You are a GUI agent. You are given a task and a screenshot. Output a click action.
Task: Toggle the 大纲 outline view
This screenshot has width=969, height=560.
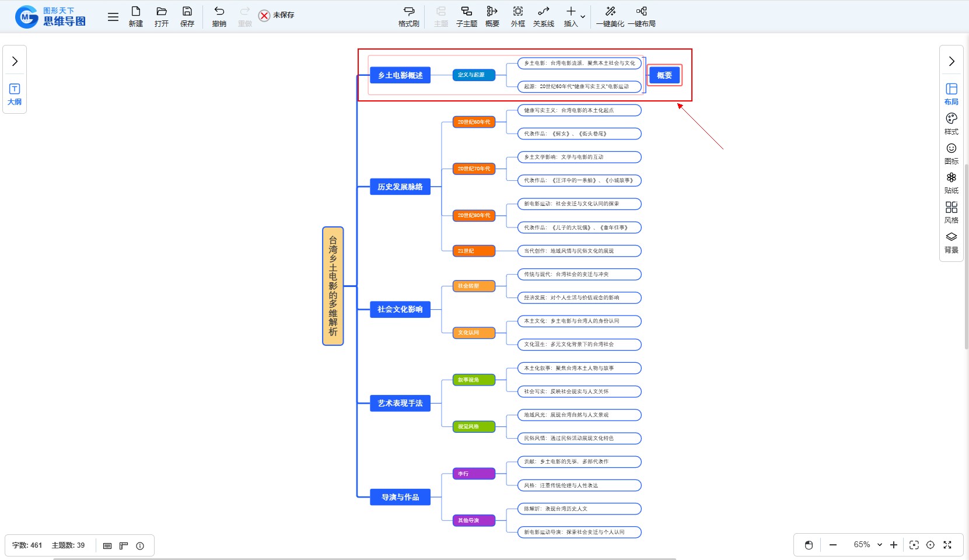tap(15, 94)
